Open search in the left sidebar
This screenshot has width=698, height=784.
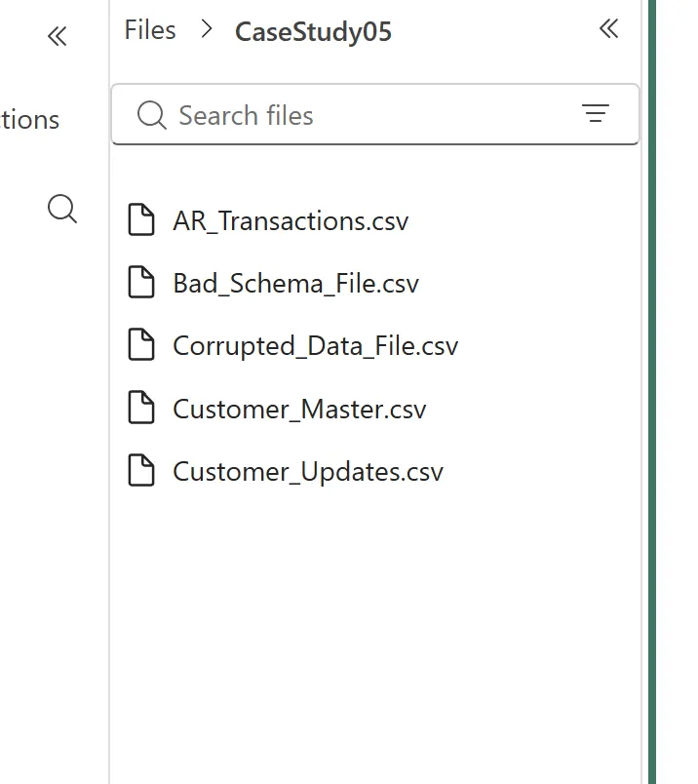pos(62,209)
